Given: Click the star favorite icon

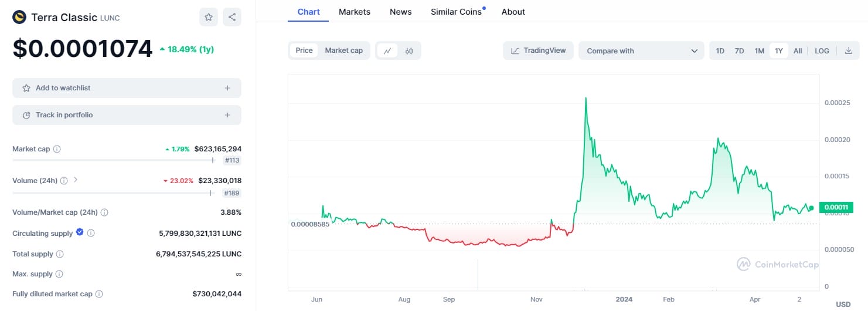Looking at the screenshot, I should click(209, 17).
